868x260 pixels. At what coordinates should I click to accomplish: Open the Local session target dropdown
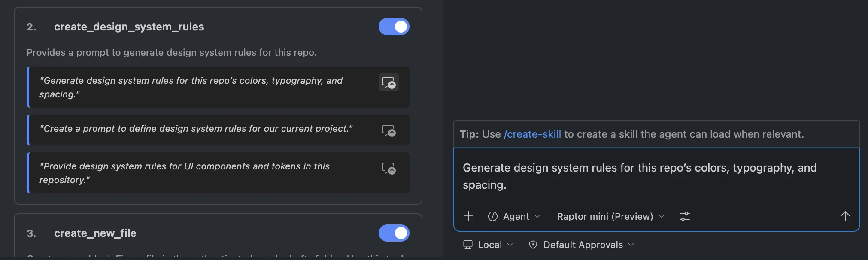[489, 245]
